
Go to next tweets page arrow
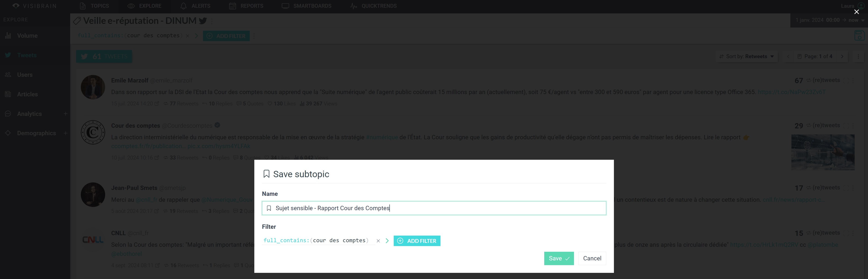pos(842,56)
